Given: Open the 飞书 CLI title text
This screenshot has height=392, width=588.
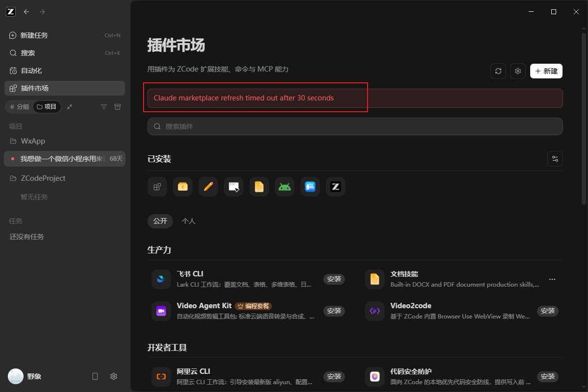Looking at the screenshot, I should pos(190,274).
